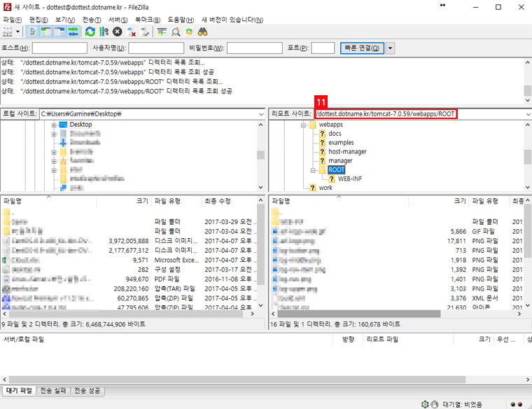The width and height of the screenshot is (532, 409).
Task: Click the 빠른 연결 button
Action: [x=361, y=48]
